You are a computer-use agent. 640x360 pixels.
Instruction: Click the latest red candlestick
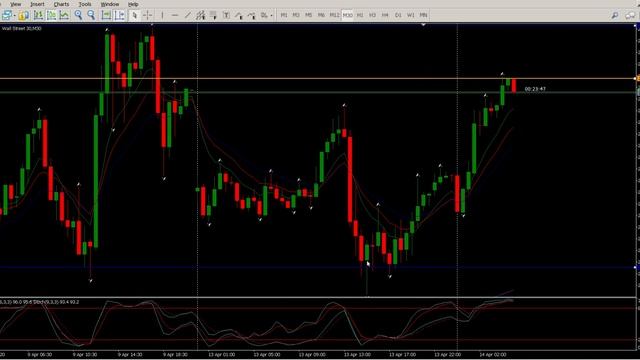click(x=514, y=86)
